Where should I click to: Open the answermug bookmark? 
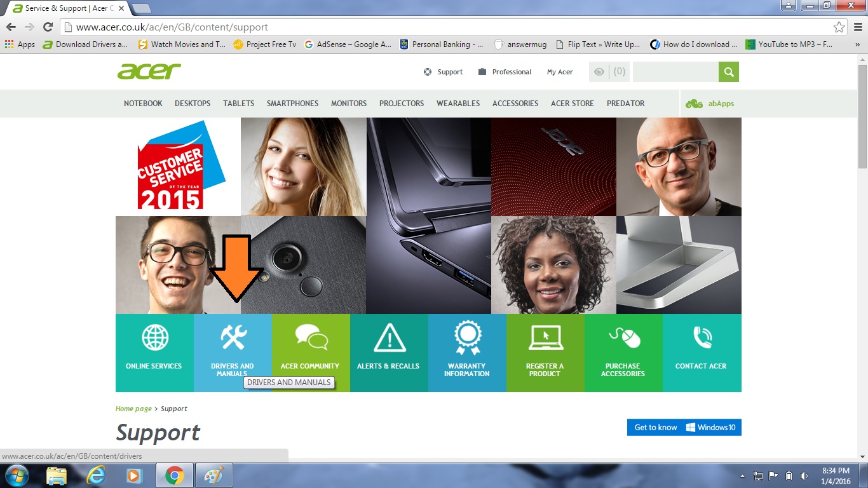coord(520,44)
